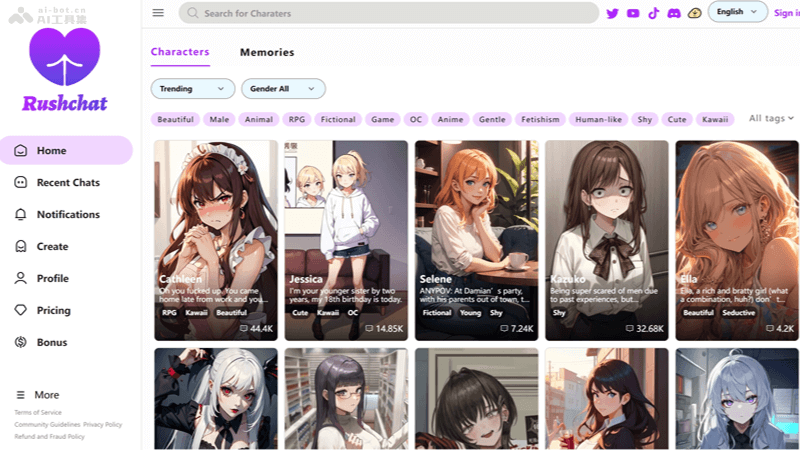
Task: Expand the All tags list
Action: point(771,118)
